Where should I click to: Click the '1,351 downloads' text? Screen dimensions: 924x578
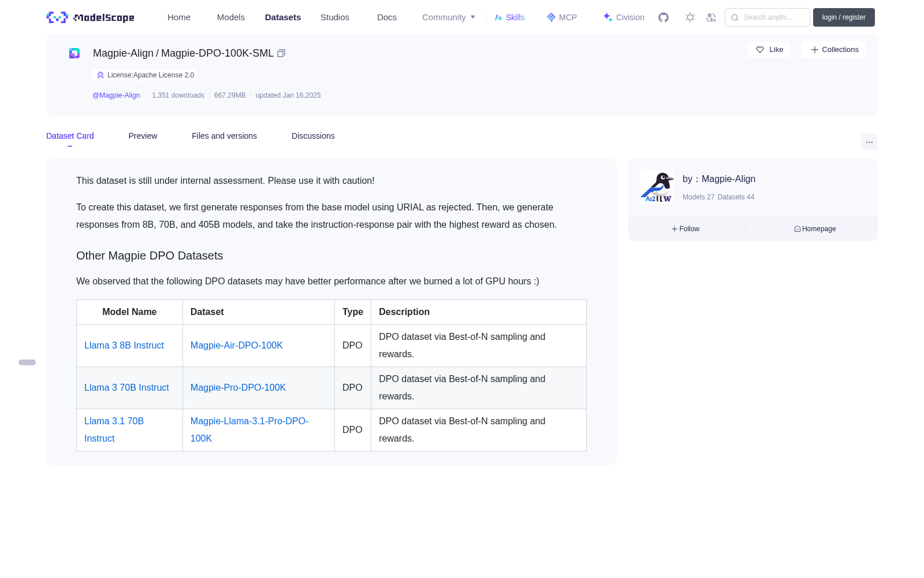(x=178, y=95)
